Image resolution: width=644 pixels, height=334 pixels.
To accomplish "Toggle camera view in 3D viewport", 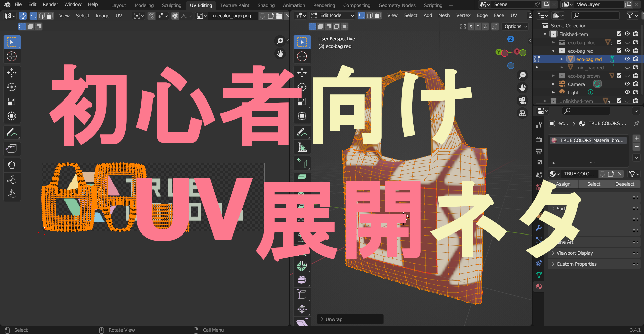I will pos(522,101).
